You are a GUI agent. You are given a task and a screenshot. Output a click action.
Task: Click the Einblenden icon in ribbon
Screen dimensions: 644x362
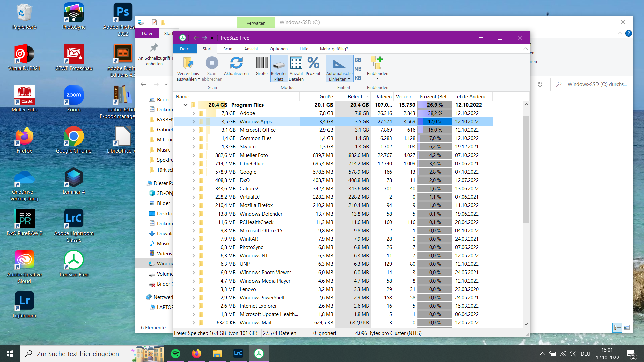pyautogui.click(x=377, y=63)
